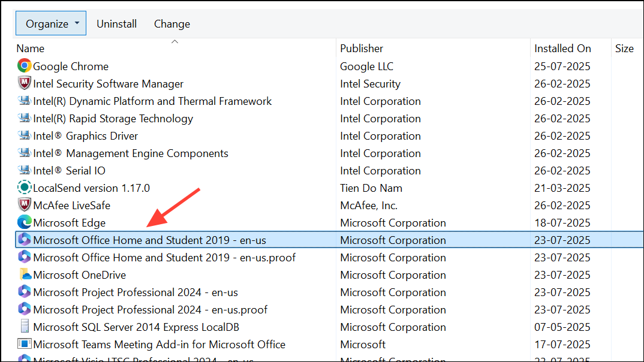
Task: Click the Intel Dynamic Platform and Thermal Framework icon
Action: (x=24, y=101)
